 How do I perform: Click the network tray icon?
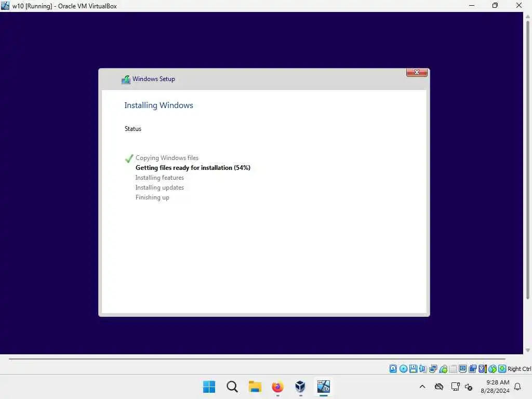pyautogui.click(x=455, y=387)
